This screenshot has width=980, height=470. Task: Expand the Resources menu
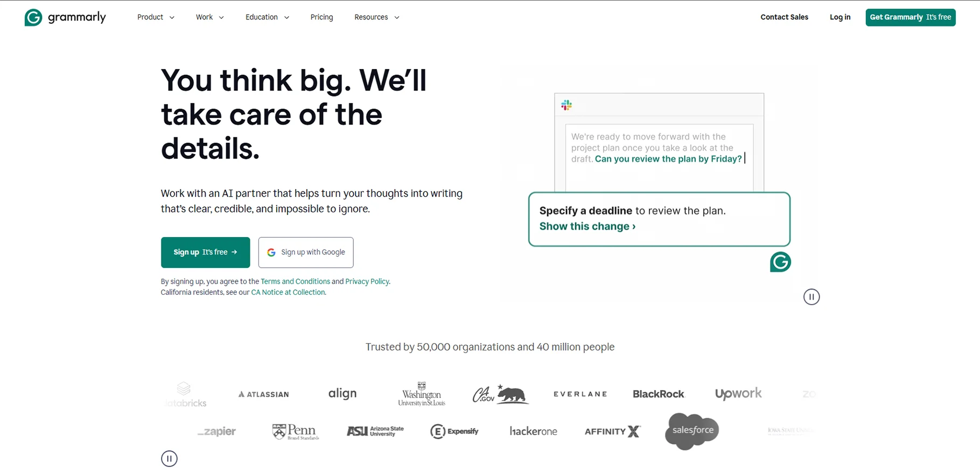click(x=377, y=17)
